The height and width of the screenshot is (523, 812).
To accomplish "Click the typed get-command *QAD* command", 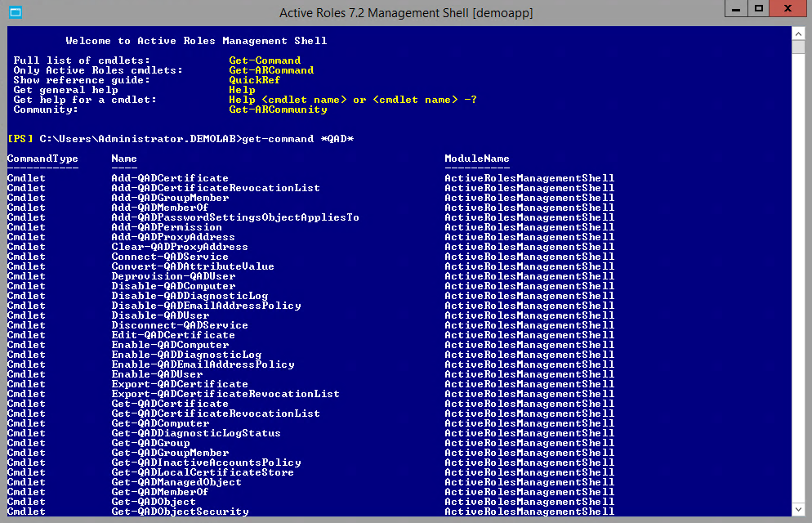I will tap(298, 139).
